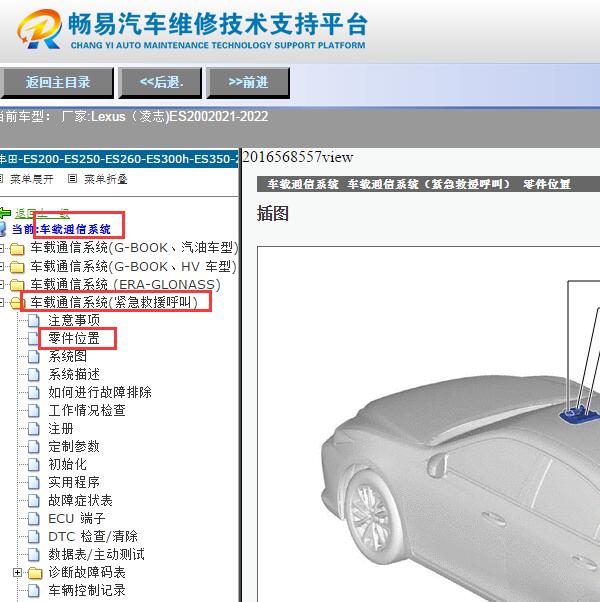Screen dimensions: 600x602
Task: Click the 插图 heading
Action: (273, 213)
